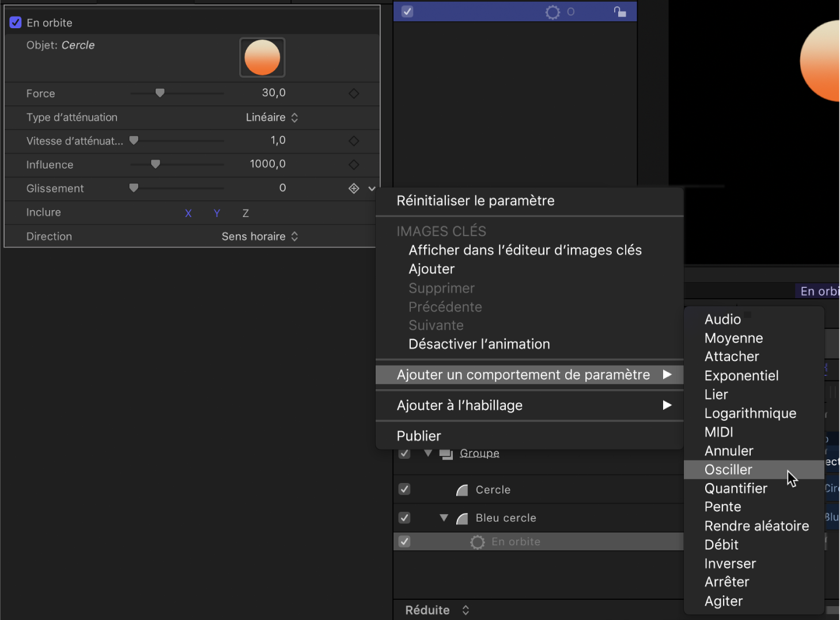Click the gear icon in the timeline bar
This screenshot has height=620, width=840.
point(551,12)
